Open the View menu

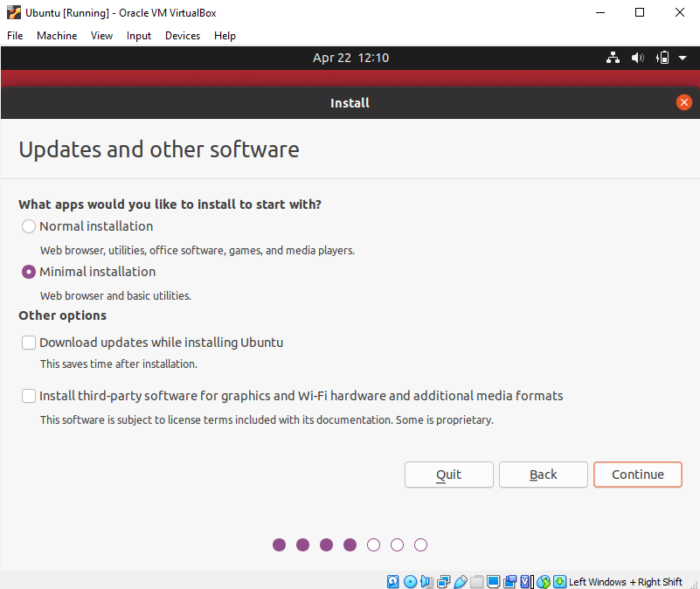click(101, 36)
